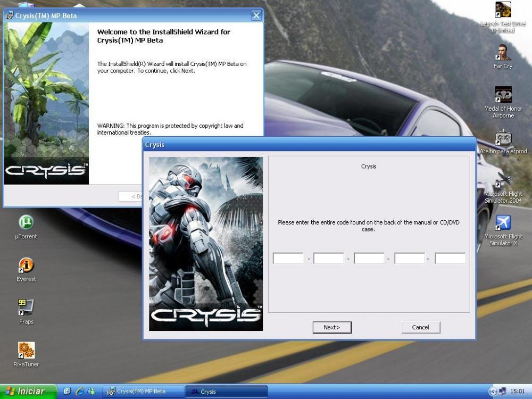The width and height of the screenshot is (532, 399).
Task: Click the Next> button in Crysis dialog
Action: (332, 327)
